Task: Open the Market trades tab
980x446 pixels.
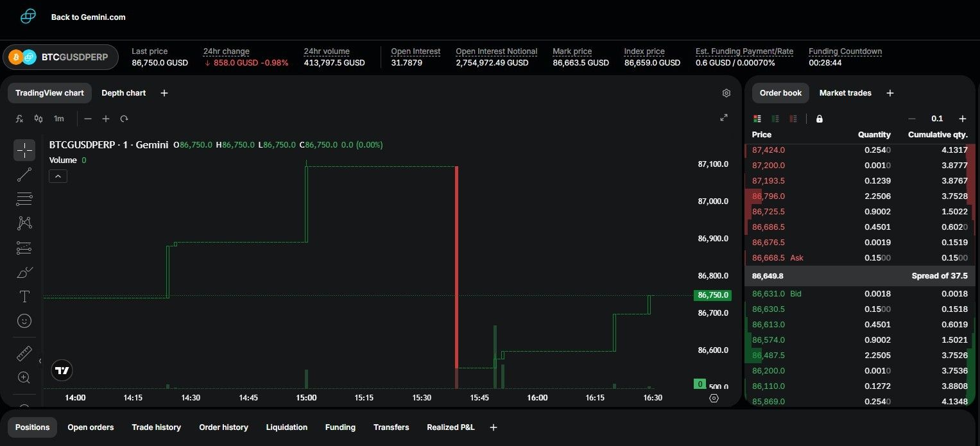Action: (845, 93)
